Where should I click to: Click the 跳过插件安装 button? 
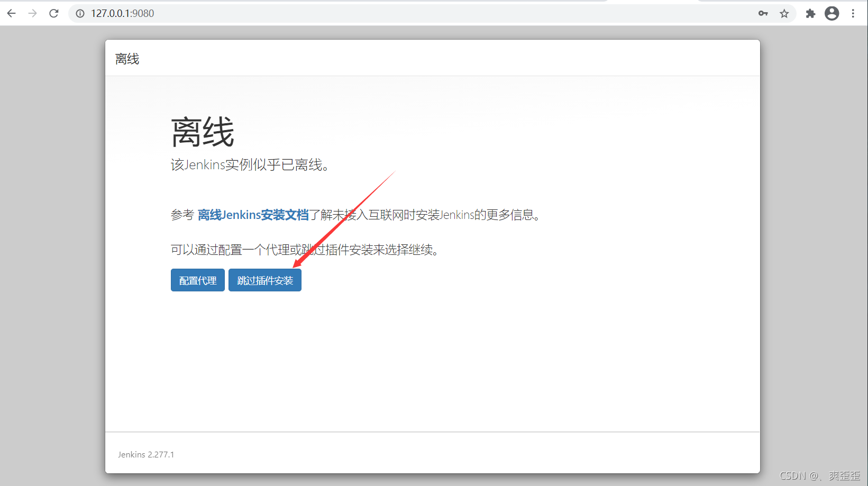pyautogui.click(x=265, y=280)
